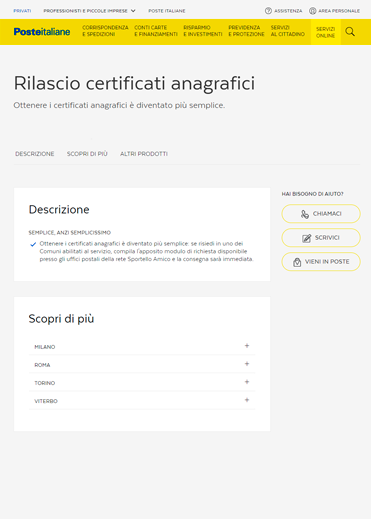Click the Scopri di più card heading
Screen dimensions: 371x519
click(61, 319)
